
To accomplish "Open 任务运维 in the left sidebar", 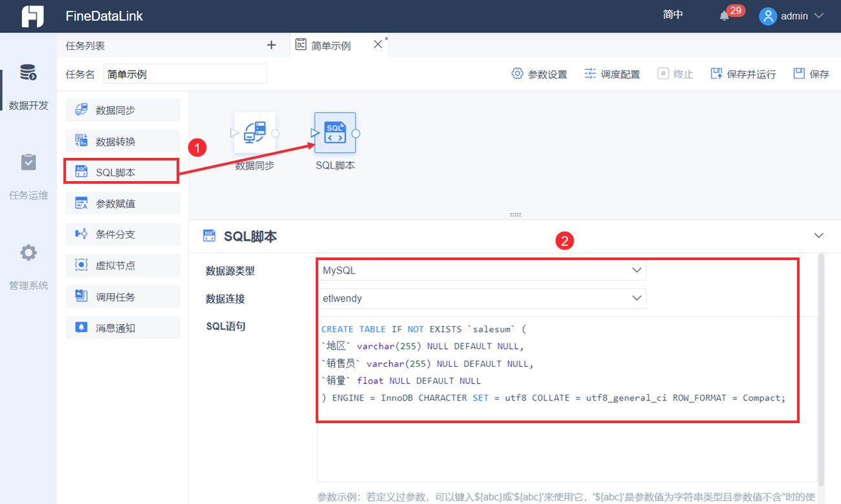I will click(x=28, y=176).
